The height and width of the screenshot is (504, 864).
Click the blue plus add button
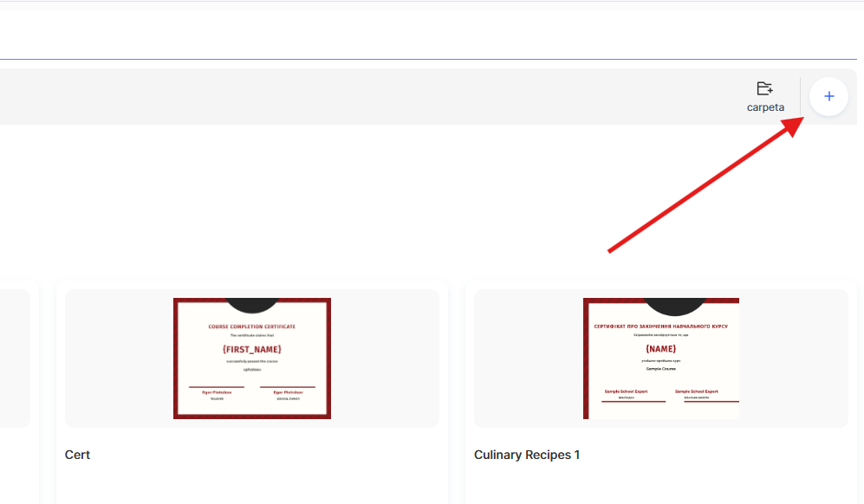pos(828,96)
